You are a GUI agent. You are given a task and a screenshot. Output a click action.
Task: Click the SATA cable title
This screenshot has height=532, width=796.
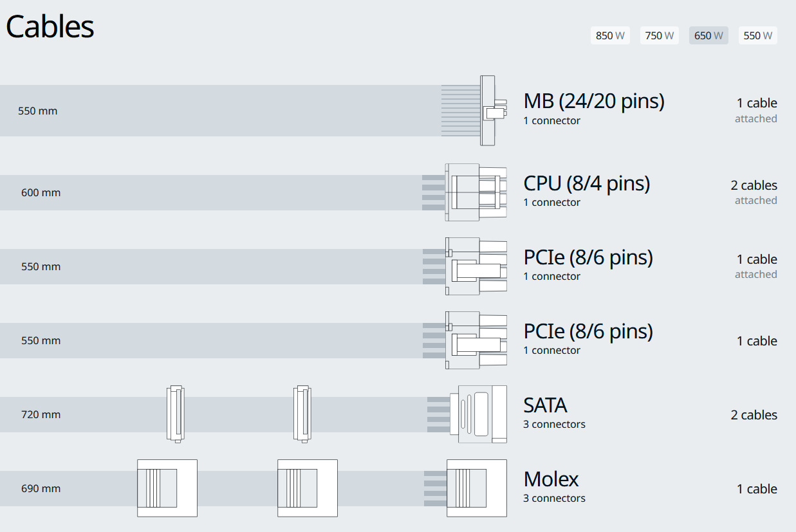point(545,406)
